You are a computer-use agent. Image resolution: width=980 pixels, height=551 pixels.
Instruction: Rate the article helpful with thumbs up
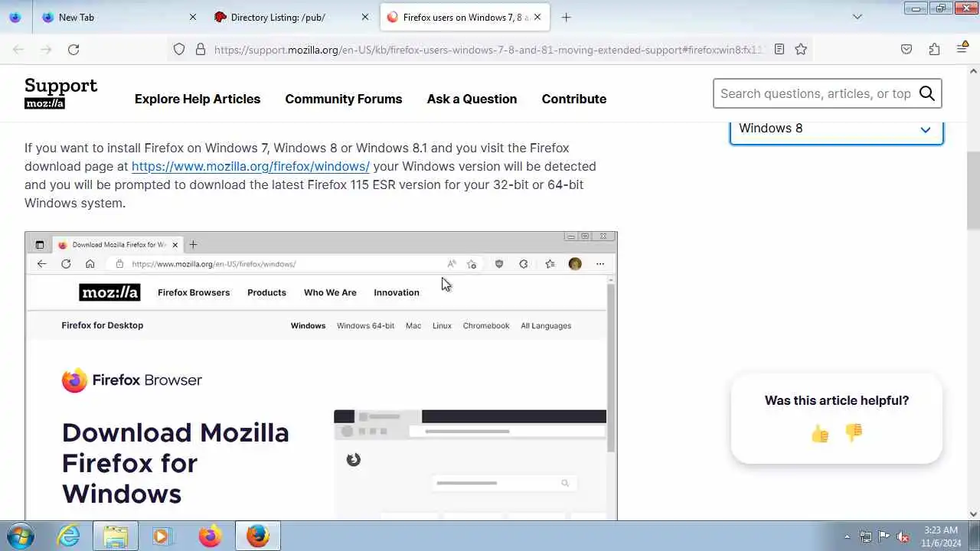tap(820, 434)
